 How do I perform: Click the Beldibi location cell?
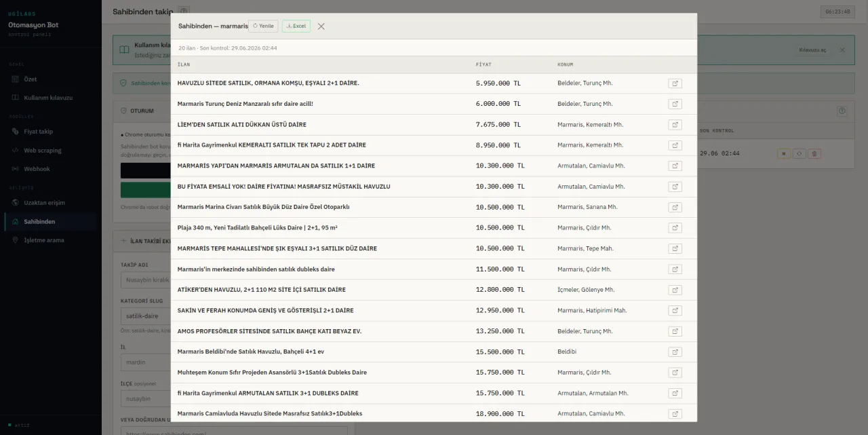tap(567, 352)
